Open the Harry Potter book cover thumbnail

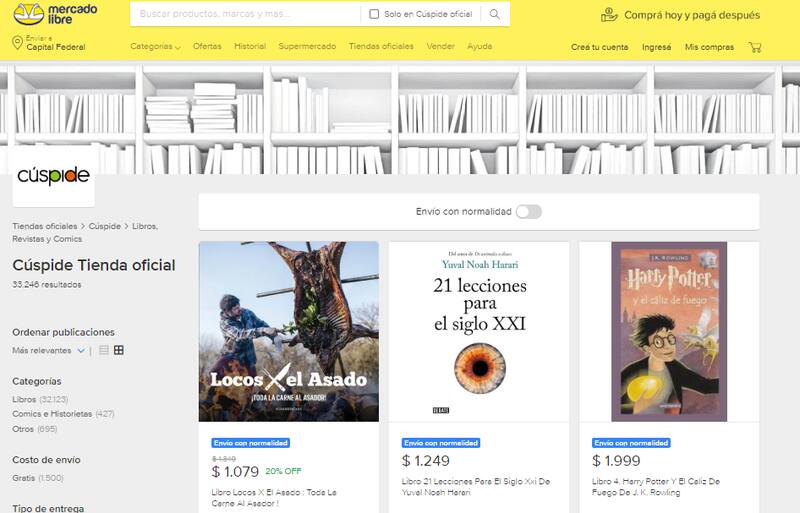(669, 330)
